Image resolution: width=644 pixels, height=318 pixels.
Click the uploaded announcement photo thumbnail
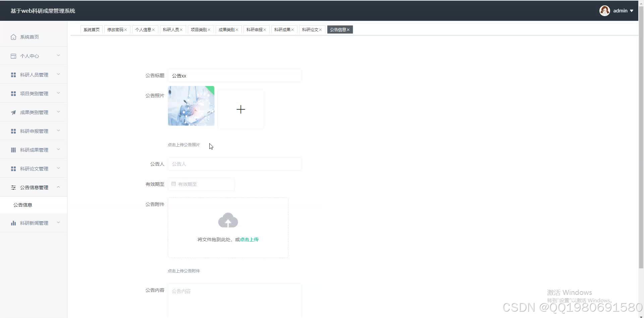[x=191, y=106]
